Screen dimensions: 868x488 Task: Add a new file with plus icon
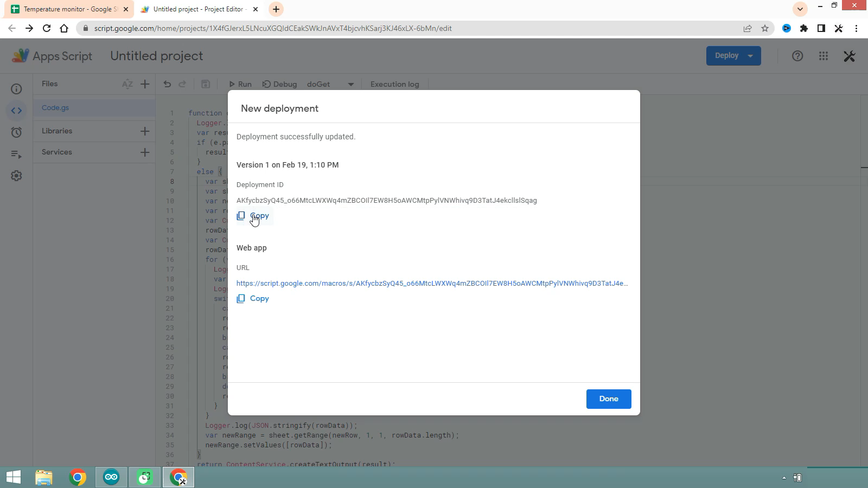(x=145, y=84)
